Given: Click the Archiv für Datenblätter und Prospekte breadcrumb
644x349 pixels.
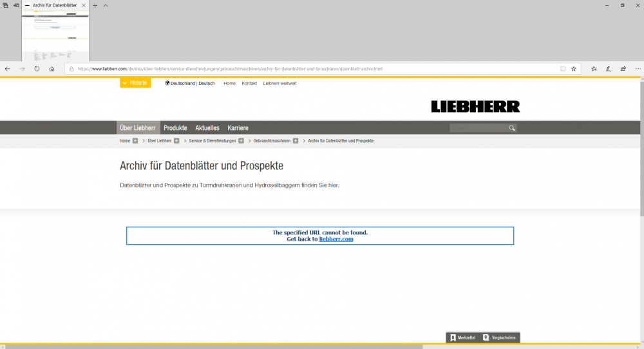Looking at the screenshot, I should [x=341, y=141].
